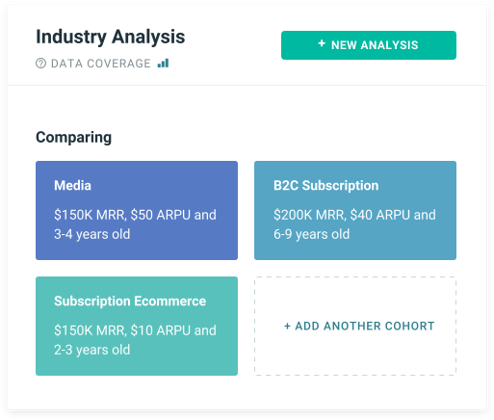This screenshot has height=420, width=494.
Task: Select the Media cohort card
Action: pyautogui.click(x=137, y=210)
